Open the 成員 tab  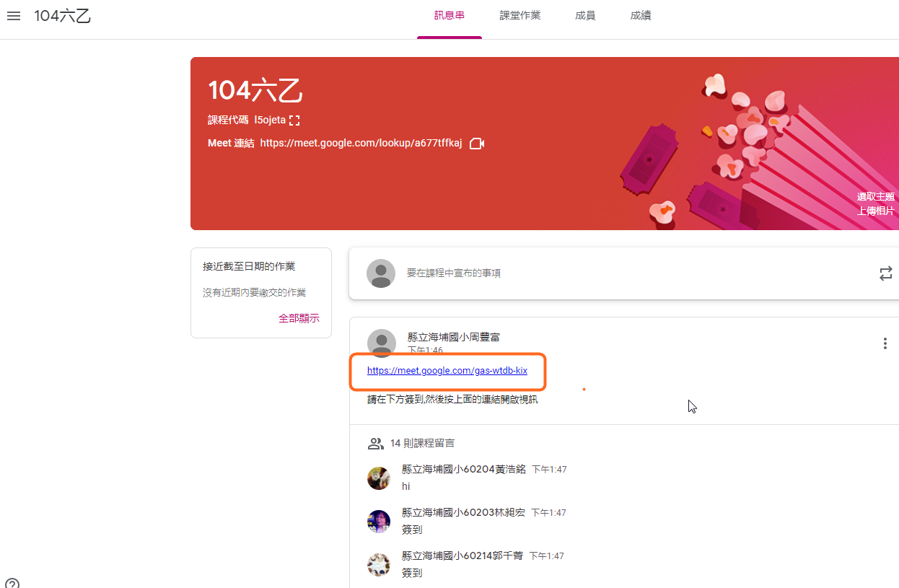coord(585,16)
